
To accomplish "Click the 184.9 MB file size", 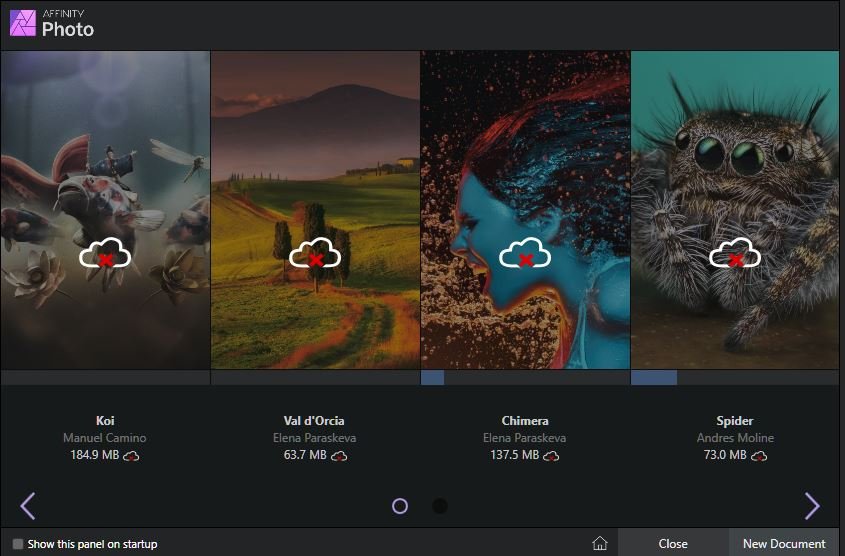I will point(95,455).
